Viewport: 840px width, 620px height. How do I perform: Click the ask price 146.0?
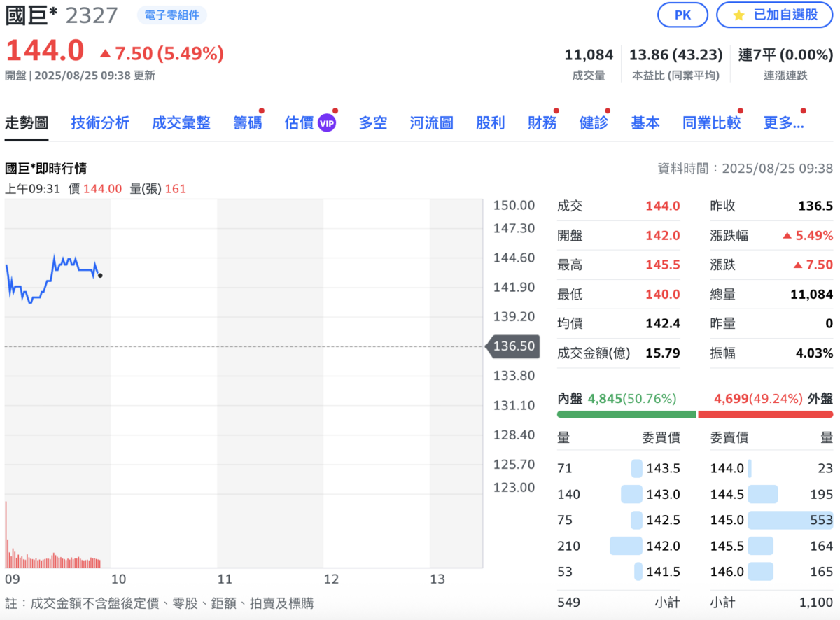click(x=727, y=572)
